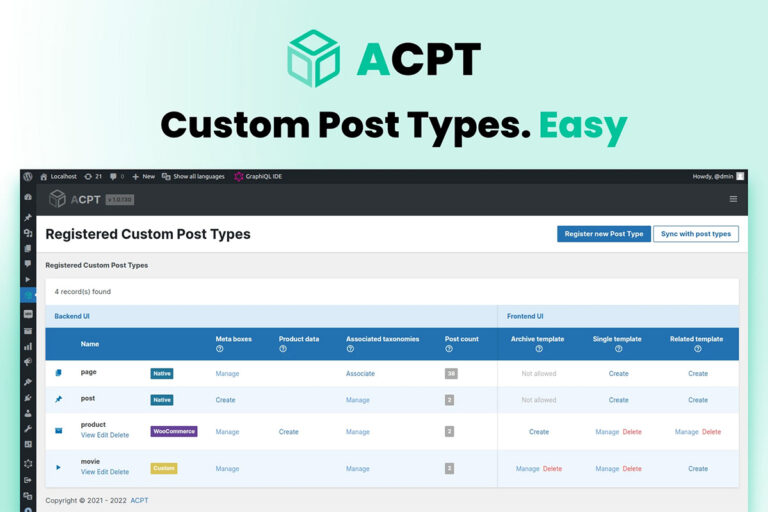
Task: Click the user avatar next to Howdy
Action: click(x=740, y=176)
